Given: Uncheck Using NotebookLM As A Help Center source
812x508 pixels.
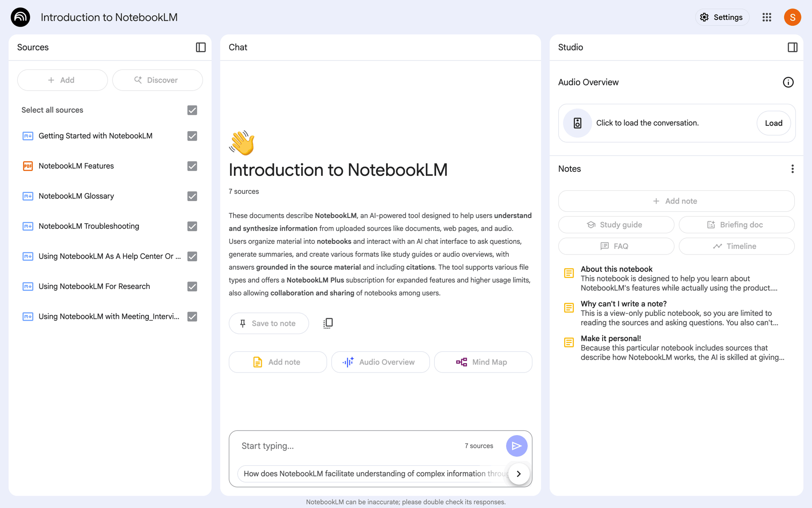Looking at the screenshot, I should click(192, 257).
